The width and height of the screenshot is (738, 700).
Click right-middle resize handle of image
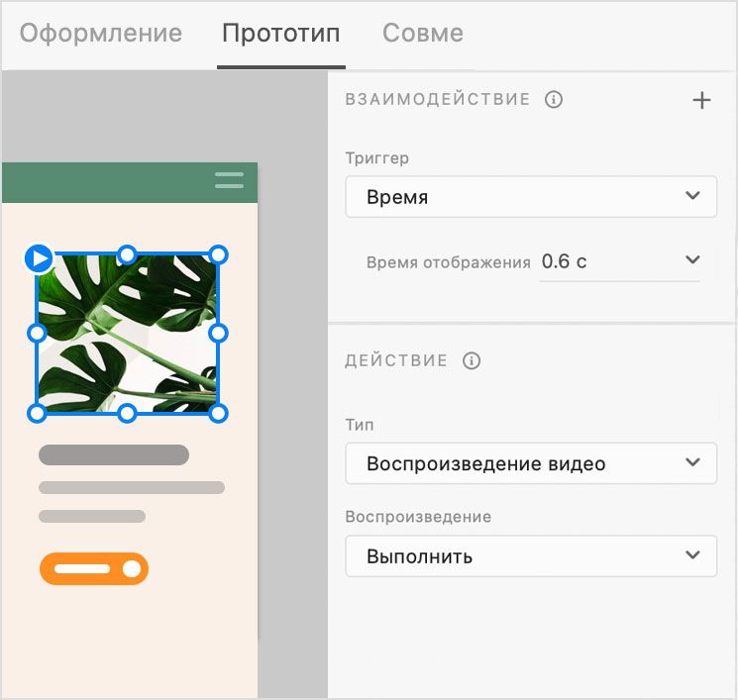[x=218, y=333]
